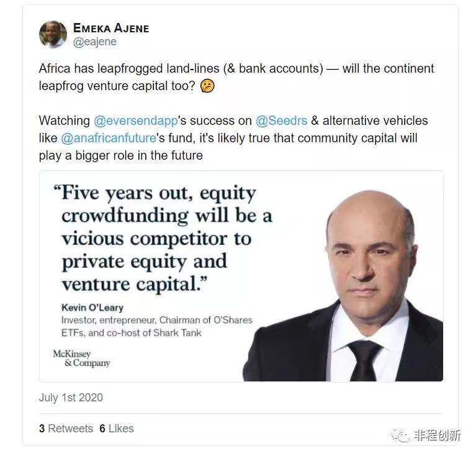Click Emeka Ajene's profile avatar
The height and width of the screenshot is (456, 476).
tap(53, 34)
